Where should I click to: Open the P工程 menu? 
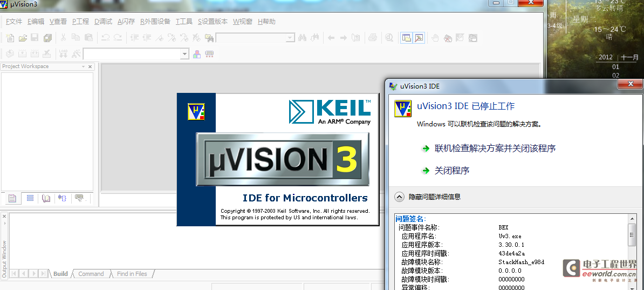point(80,22)
